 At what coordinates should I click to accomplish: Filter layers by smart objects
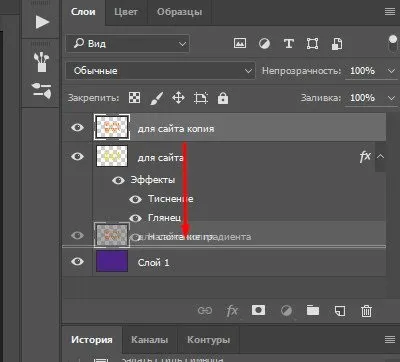point(337,44)
